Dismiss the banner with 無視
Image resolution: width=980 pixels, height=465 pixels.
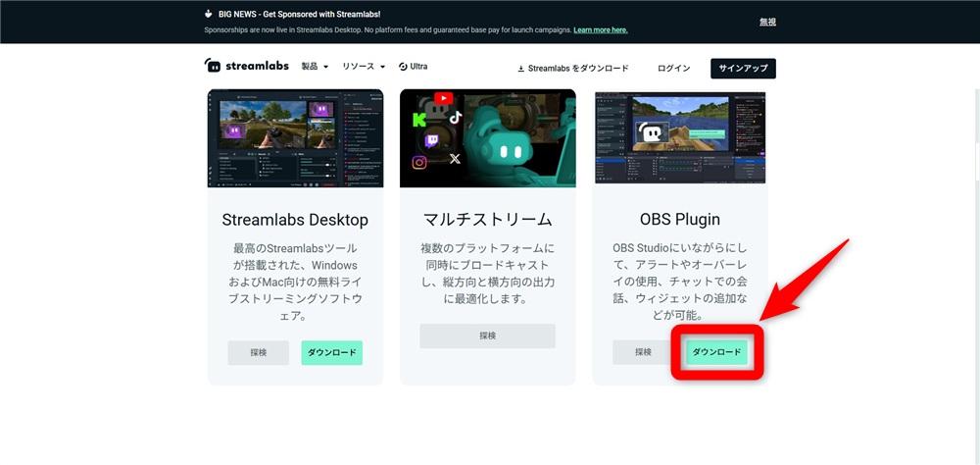tap(767, 22)
